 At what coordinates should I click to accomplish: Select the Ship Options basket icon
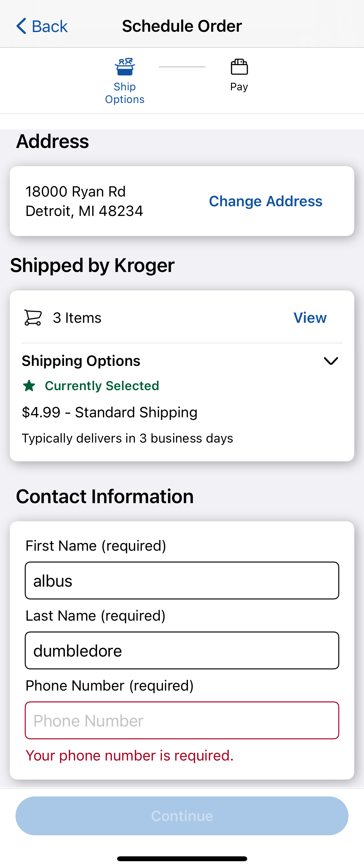point(124,66)
